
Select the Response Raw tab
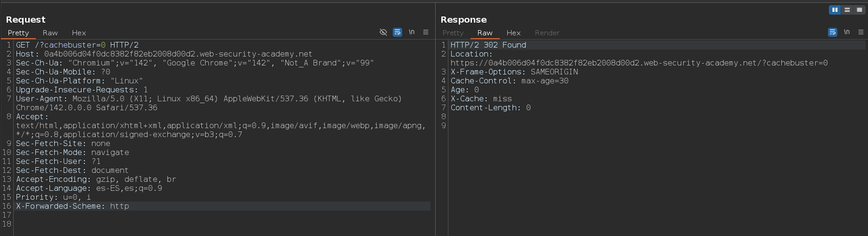tap(485, 33)
